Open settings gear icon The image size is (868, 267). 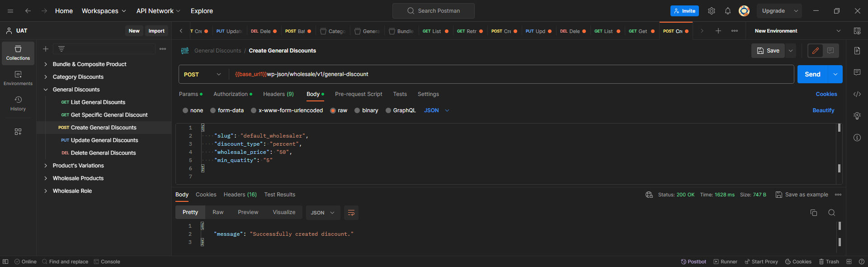712,11
